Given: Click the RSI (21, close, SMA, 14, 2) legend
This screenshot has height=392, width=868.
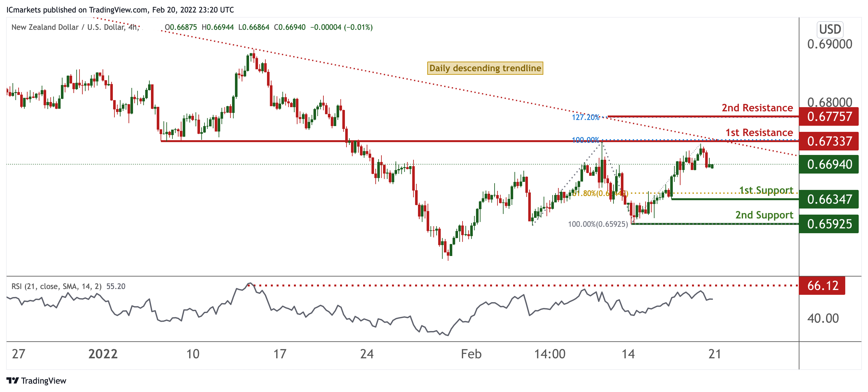Looking at the screenshot, I should click(x=56, y=286).
